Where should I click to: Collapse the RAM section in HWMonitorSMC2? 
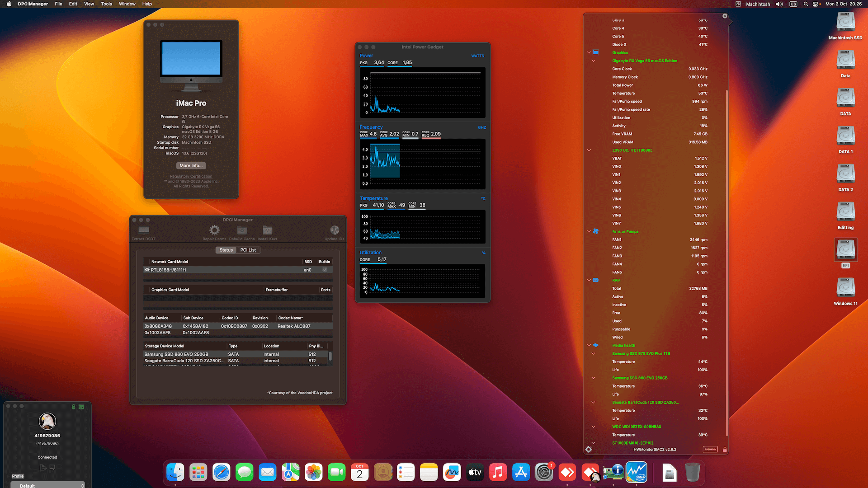tap(588, 280)
